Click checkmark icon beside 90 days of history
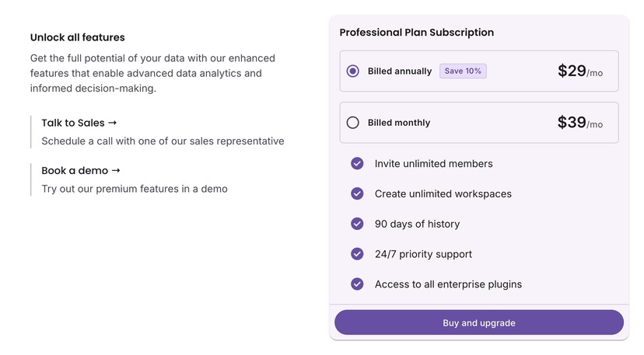Image resolution: width=644 pixels, height=355 pixels. (357, 224)
